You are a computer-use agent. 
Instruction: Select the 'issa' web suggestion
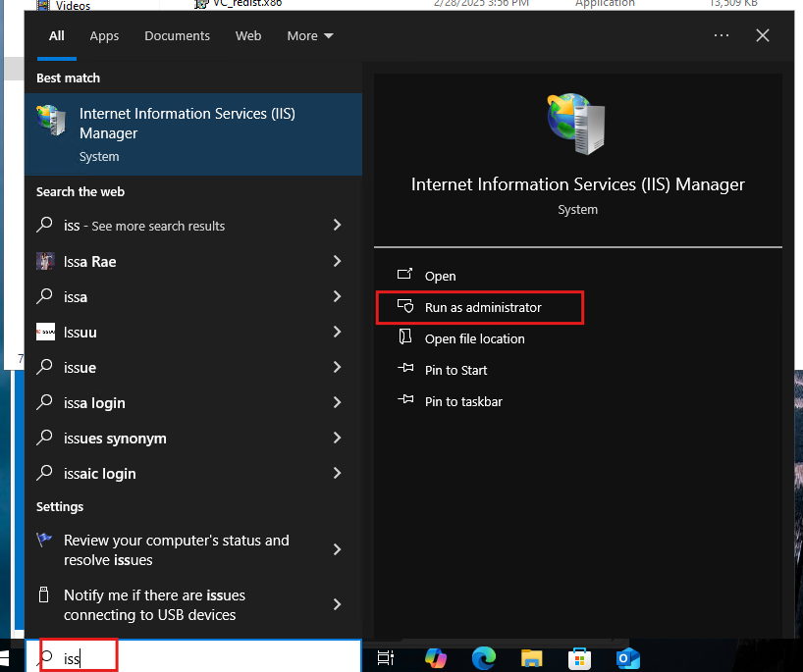[x=193, y=297]
